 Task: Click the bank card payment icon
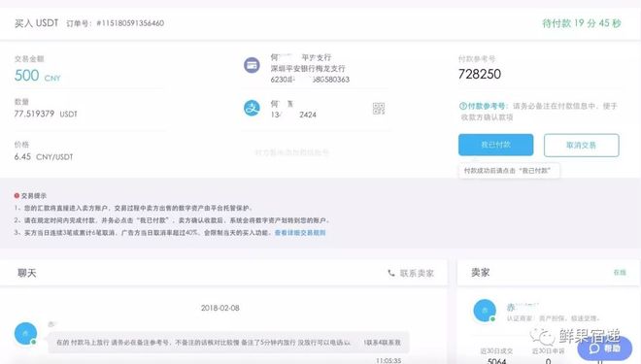pos(252,65)
